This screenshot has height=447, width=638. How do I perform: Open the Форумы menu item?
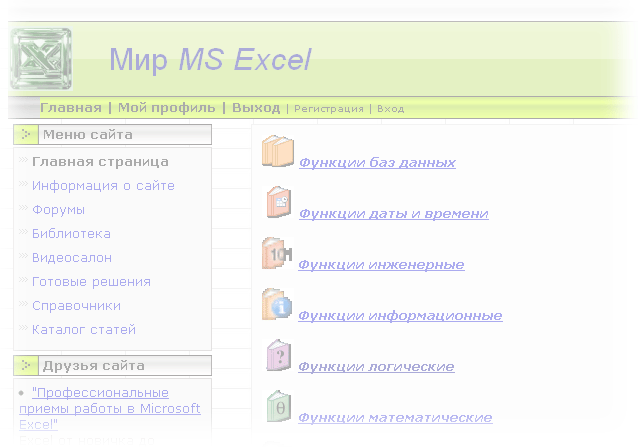coord(58,209)
